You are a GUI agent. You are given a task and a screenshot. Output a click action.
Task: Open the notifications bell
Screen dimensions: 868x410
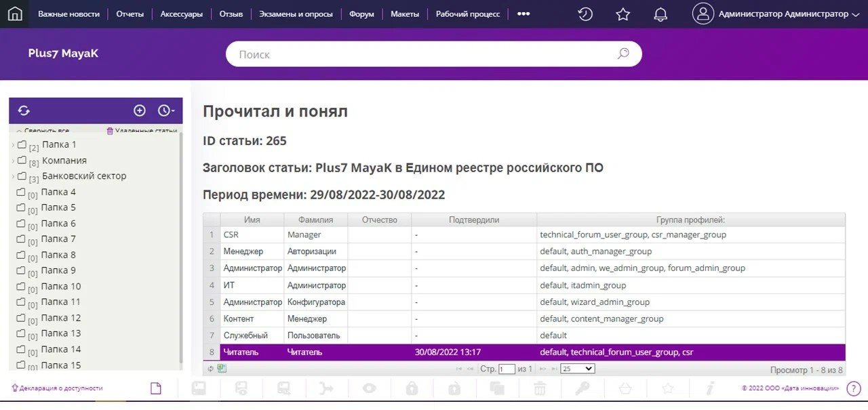[x=660, y=14]
